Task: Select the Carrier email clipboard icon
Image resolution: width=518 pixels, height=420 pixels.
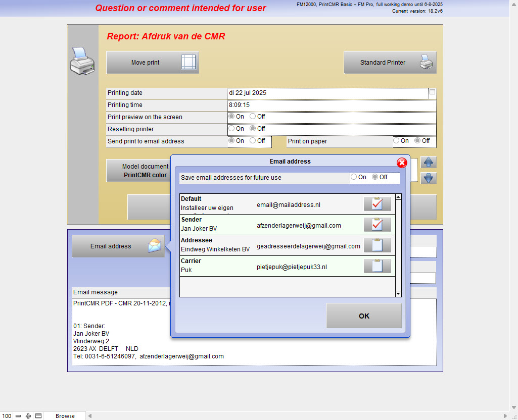Action: click(x=377, y=266)
